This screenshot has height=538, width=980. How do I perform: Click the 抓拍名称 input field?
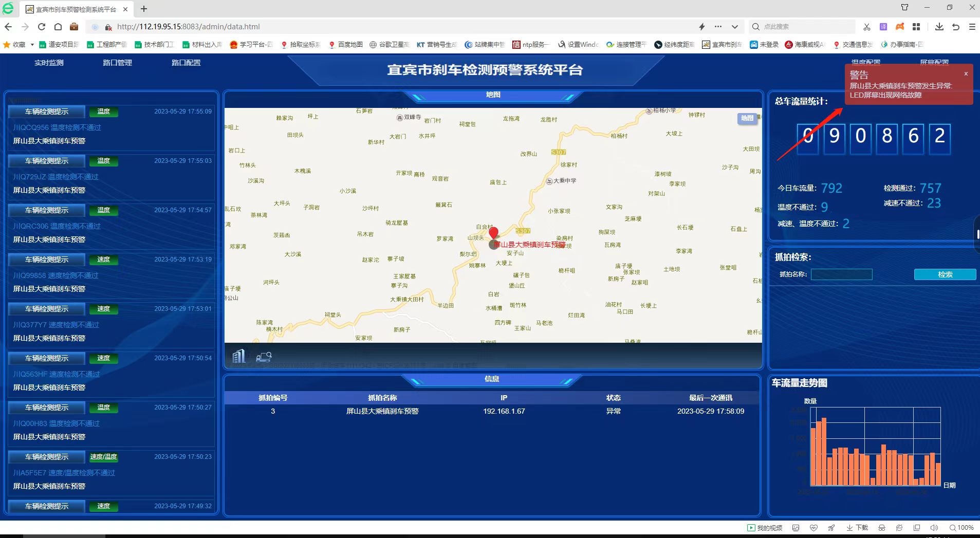point(841,274)
